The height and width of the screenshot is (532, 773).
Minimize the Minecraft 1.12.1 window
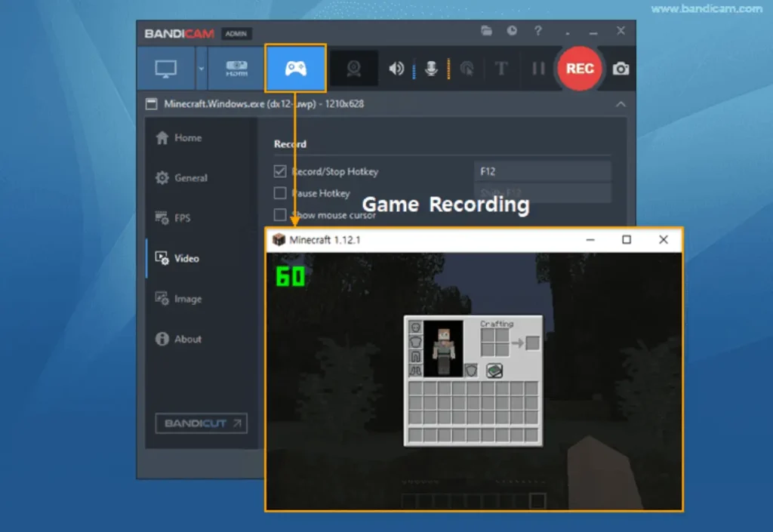coord(590,240)
